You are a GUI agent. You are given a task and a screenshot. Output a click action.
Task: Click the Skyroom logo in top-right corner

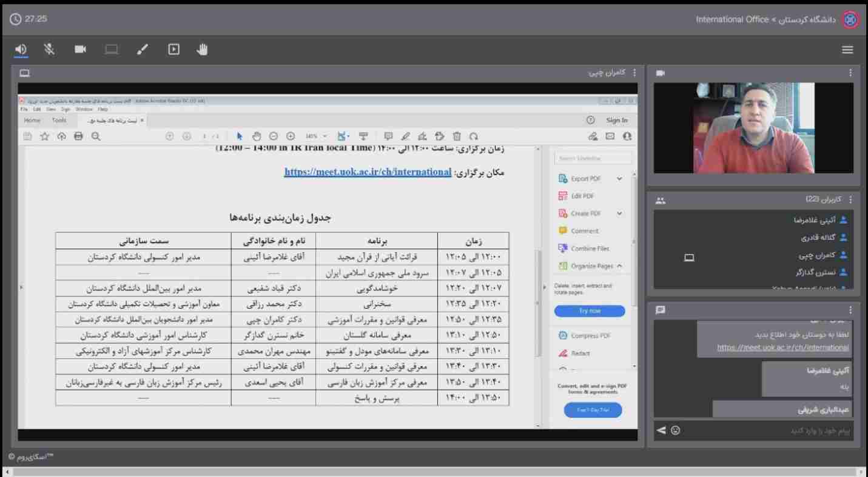tap(850, 19)
